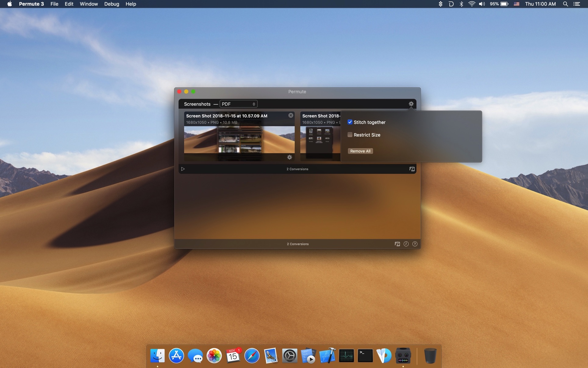Click the settings gear icon on file row
This screenshot has width=588, height=368.
[x=290, y=157]
